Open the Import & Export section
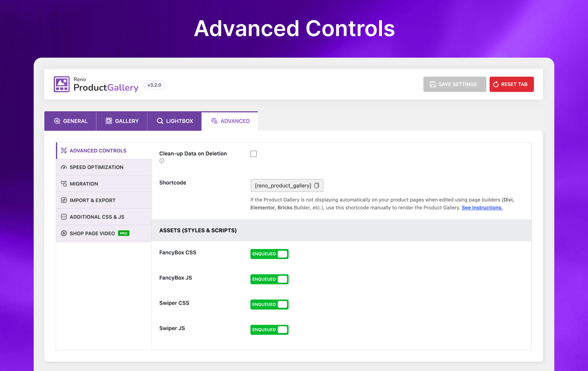The image size is (588, 371). click(x=104, y=200)
